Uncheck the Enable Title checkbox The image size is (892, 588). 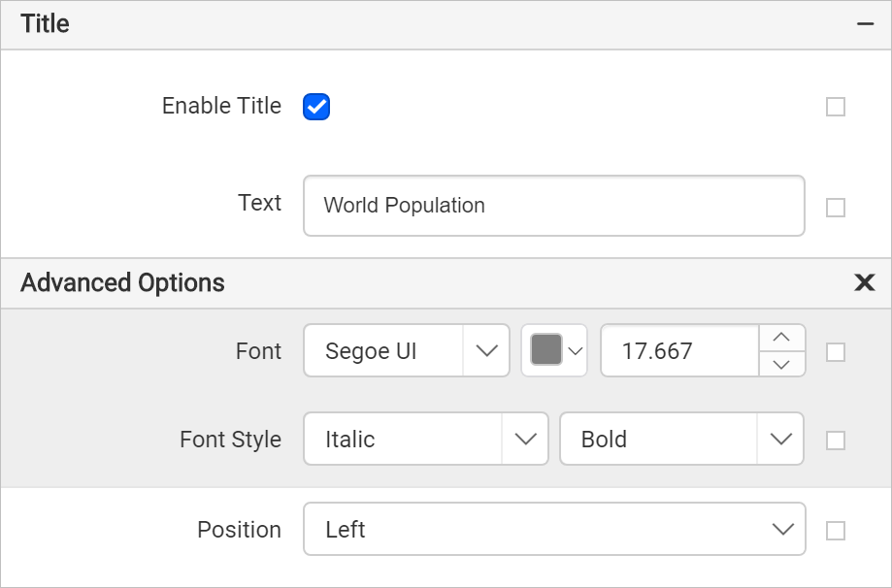tap(316, 107)
